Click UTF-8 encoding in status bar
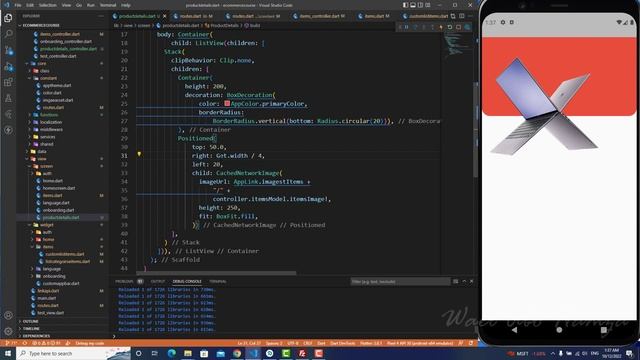The image size is (640, 360). click(293, 343)
